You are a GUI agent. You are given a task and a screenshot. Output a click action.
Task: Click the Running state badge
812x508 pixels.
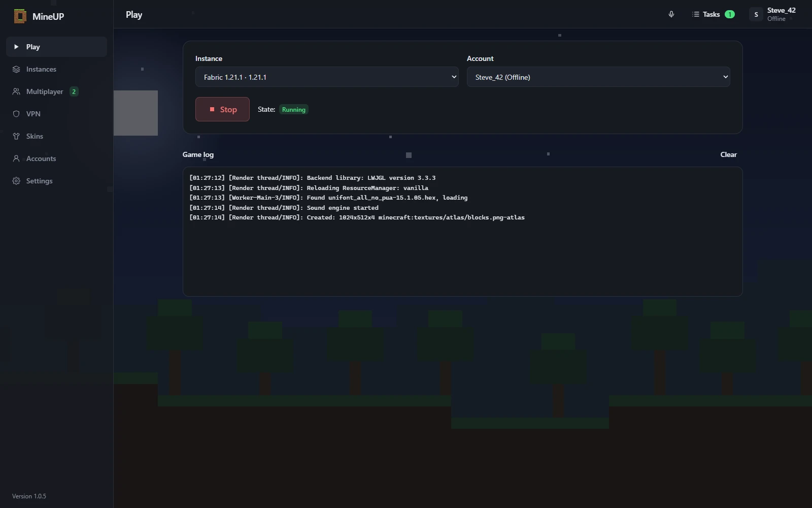point(294,109)
